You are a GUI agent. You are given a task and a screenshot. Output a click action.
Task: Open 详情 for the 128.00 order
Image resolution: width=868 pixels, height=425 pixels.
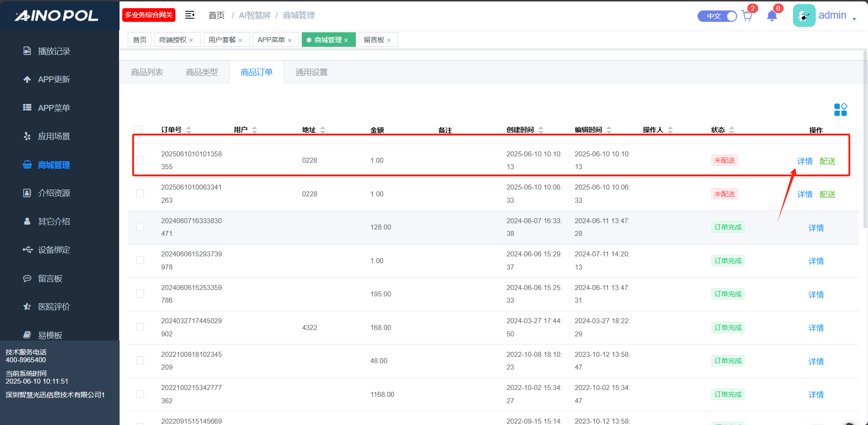click(816, 228)
